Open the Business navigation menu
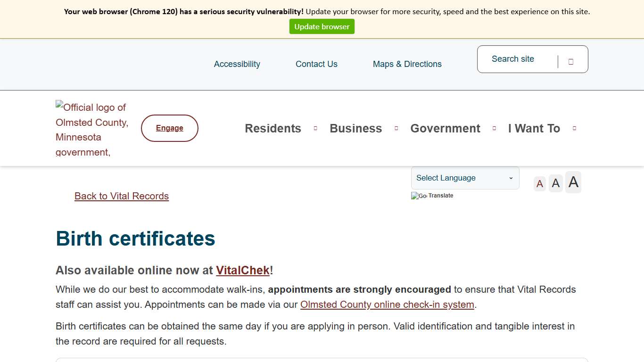 click(x=355, y=129)
